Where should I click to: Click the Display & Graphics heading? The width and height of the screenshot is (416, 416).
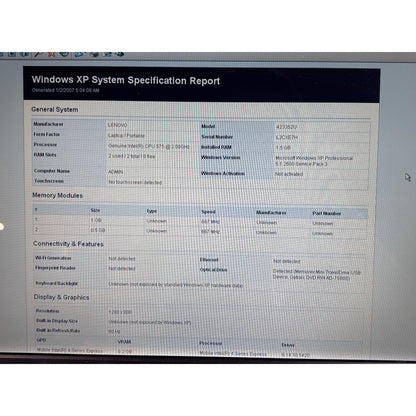pyautogui.click(x=61, y=297)
